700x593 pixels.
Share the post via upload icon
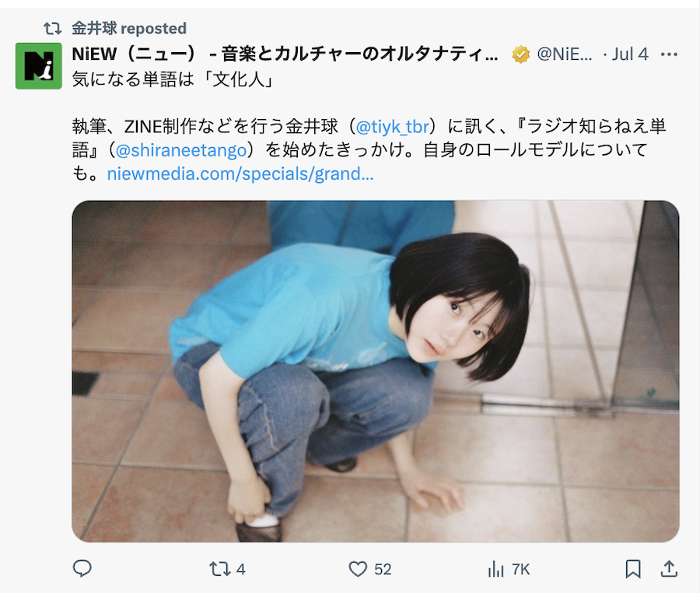pos(669,569)
